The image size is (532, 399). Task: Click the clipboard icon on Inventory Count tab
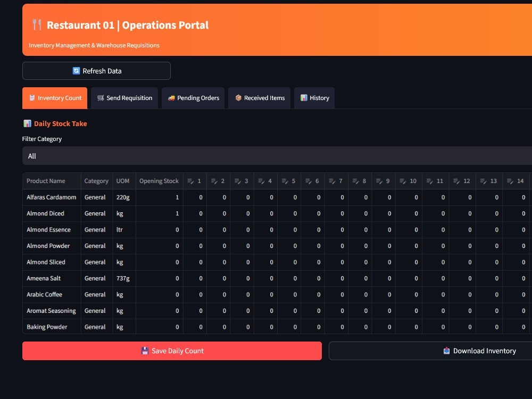[x=32, y=98]
